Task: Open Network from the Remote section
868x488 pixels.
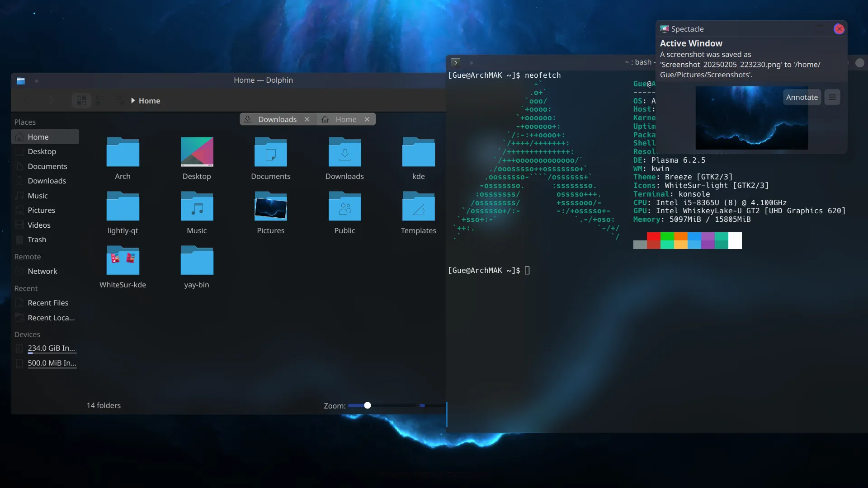Action: click(43, 271)
